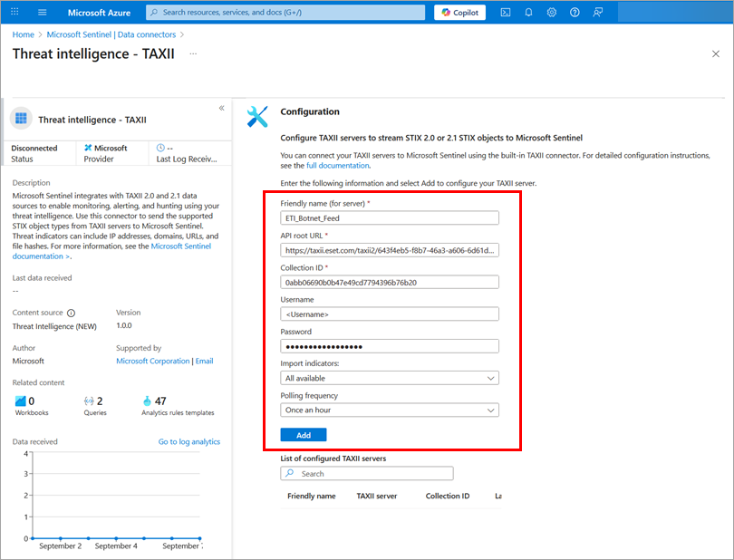Screen dimensions: 734x560
Task: Open the Copilot button
Action: [459, 13]
